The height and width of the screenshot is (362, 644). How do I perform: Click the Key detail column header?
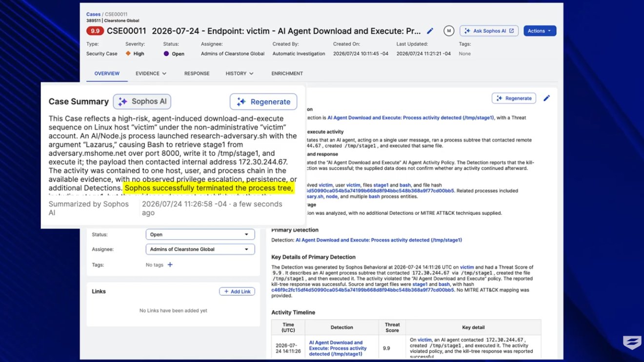[473, 327]
